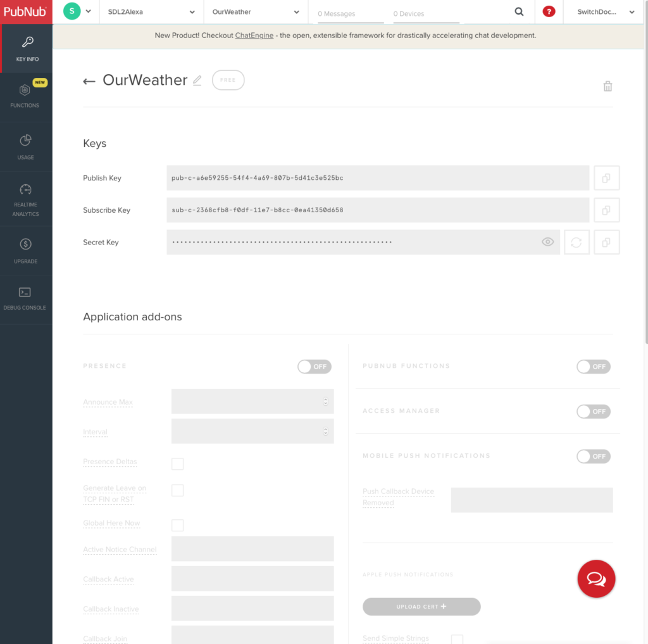Click the Announce Max label link
The image size is (648, 644).
[108, 402]
